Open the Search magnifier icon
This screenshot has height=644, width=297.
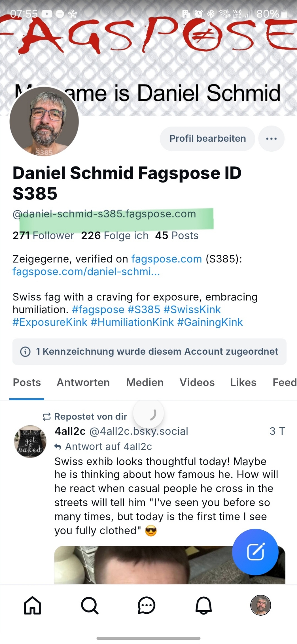(89, 605)
